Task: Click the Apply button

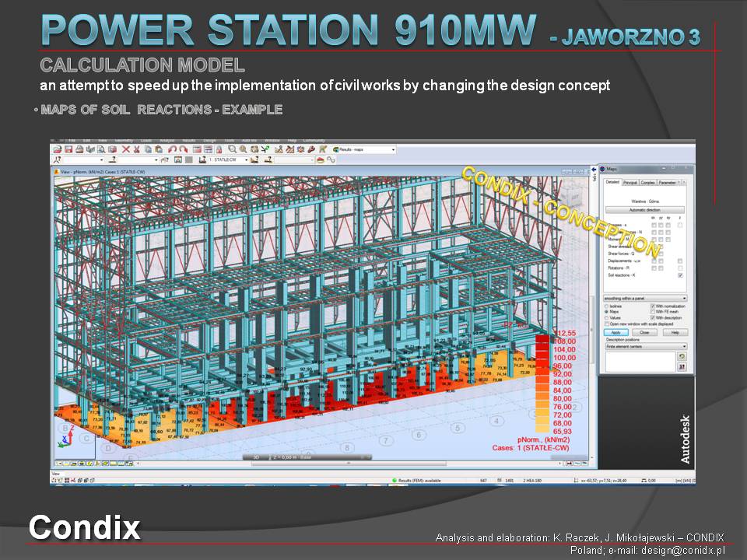Action: coord(616,332)
